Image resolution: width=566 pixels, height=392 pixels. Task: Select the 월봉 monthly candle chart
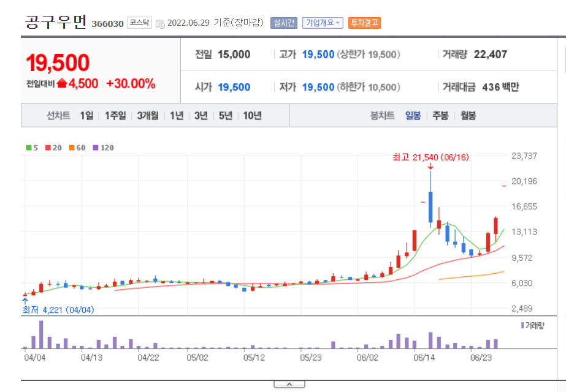(468, 116)
